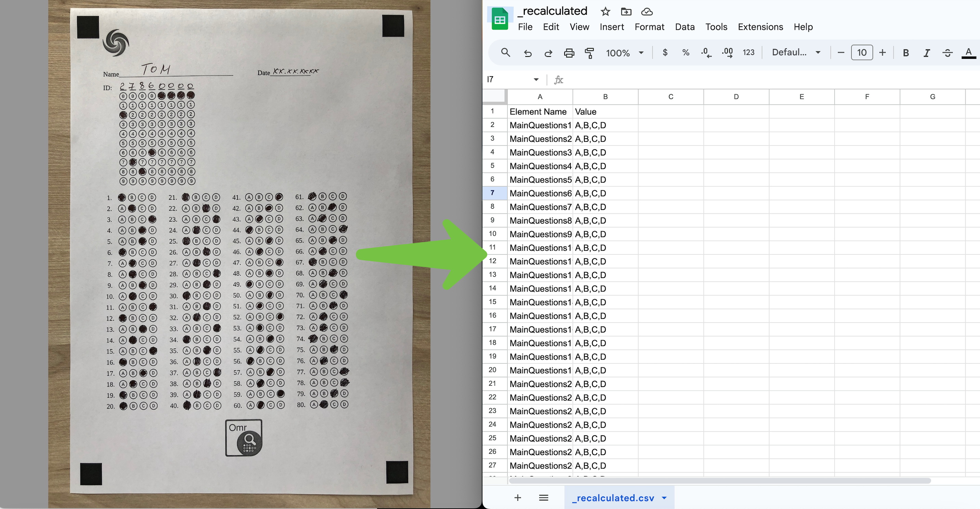Screen dimensions: 980x509
Task: Click the formula bar fx icon
Action: (559, 80)
